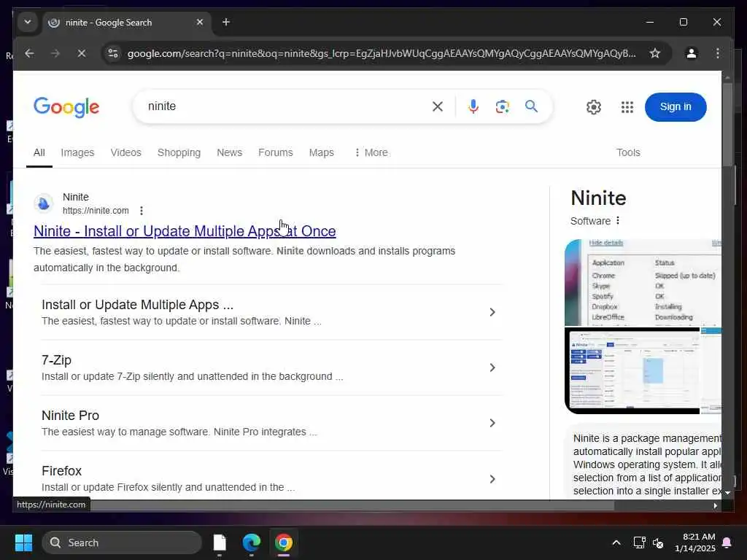
Task: Show hidden system tray icons
Action: point(616,542)
